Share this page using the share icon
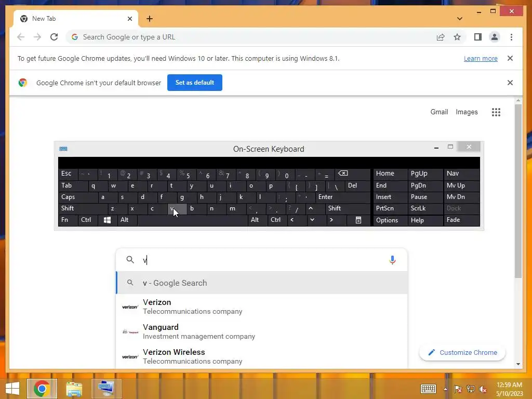The image size is (532, 399). [x=441, y=37]
